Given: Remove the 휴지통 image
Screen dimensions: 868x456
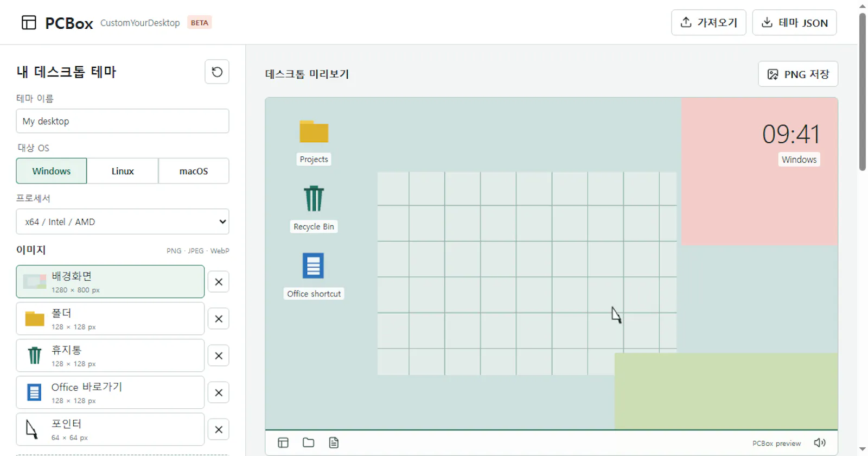Looking at the screenshot, I should (219, 356).
